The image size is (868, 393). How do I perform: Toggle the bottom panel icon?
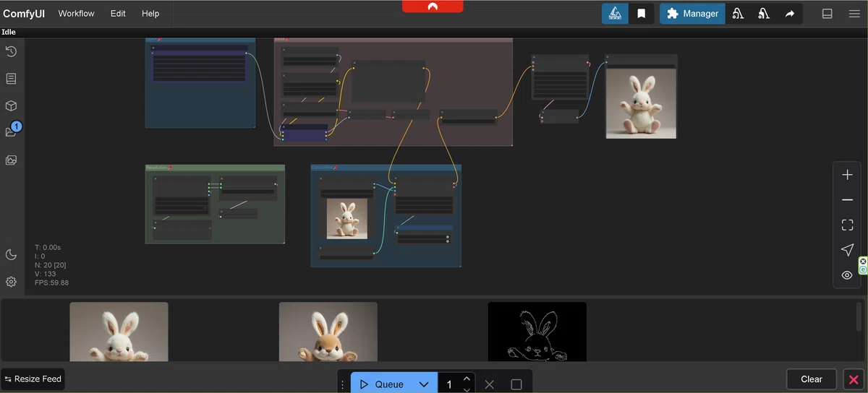[827, 14]
